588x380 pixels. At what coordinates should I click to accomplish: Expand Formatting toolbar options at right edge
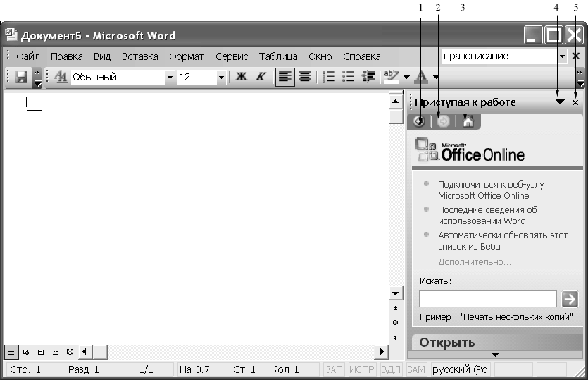pos(580,78)
